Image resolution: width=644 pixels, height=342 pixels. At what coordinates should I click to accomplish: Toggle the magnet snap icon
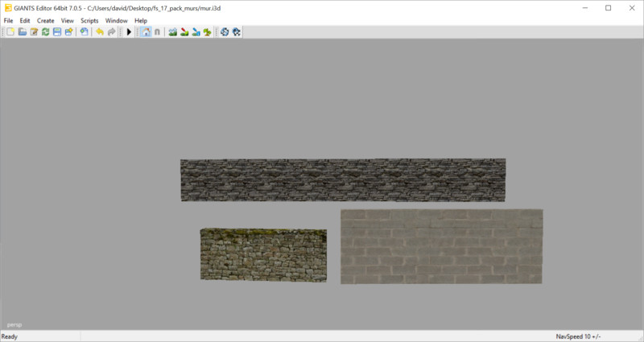tap(157, 32)
